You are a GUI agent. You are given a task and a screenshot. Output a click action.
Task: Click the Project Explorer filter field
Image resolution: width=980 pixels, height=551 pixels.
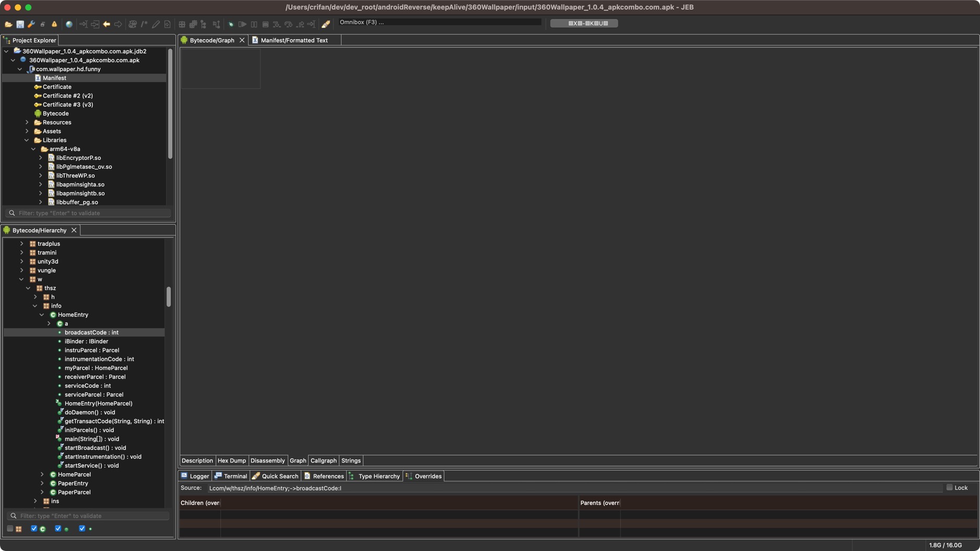[88, 213]
